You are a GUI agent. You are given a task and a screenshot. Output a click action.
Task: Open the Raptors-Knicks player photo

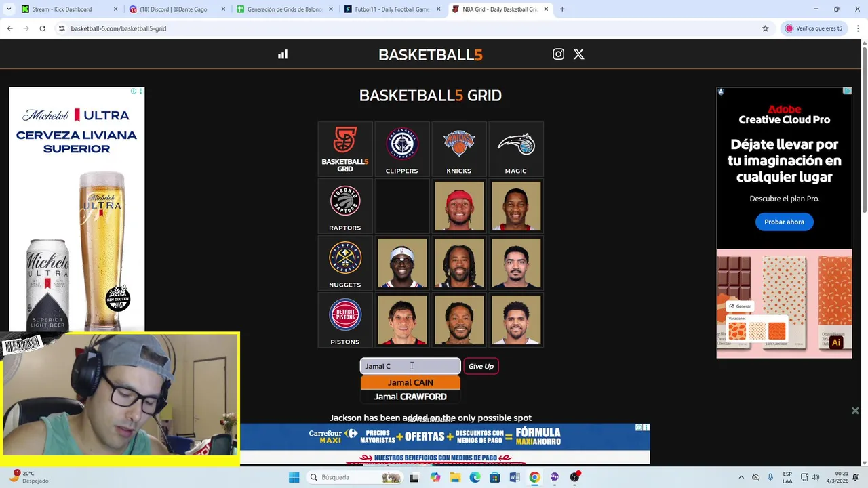pyautogui.click(x=458, y=207)
